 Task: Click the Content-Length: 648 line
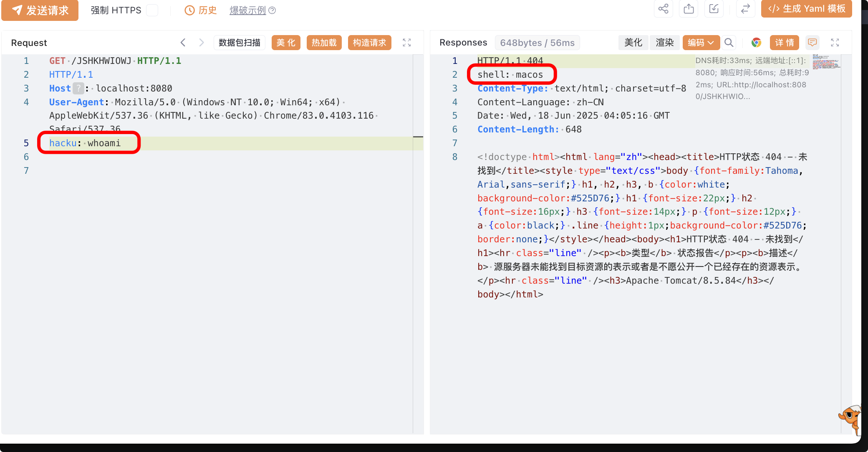530,130
